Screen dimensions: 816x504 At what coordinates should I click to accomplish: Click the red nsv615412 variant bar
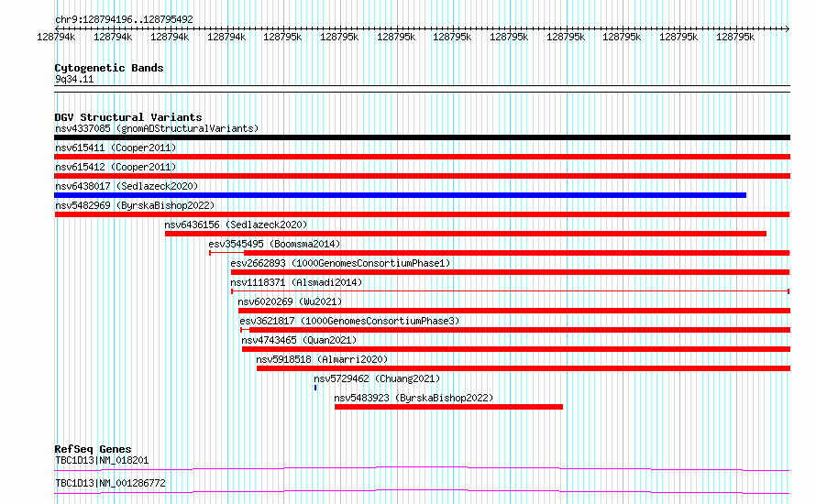422,176
